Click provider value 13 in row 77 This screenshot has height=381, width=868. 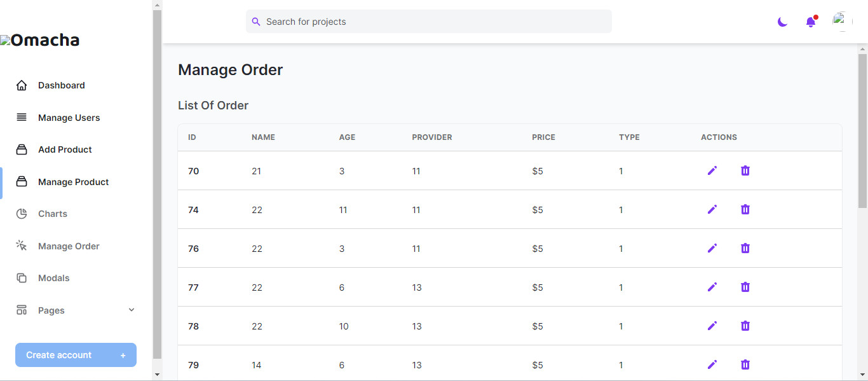pos(417,287)
